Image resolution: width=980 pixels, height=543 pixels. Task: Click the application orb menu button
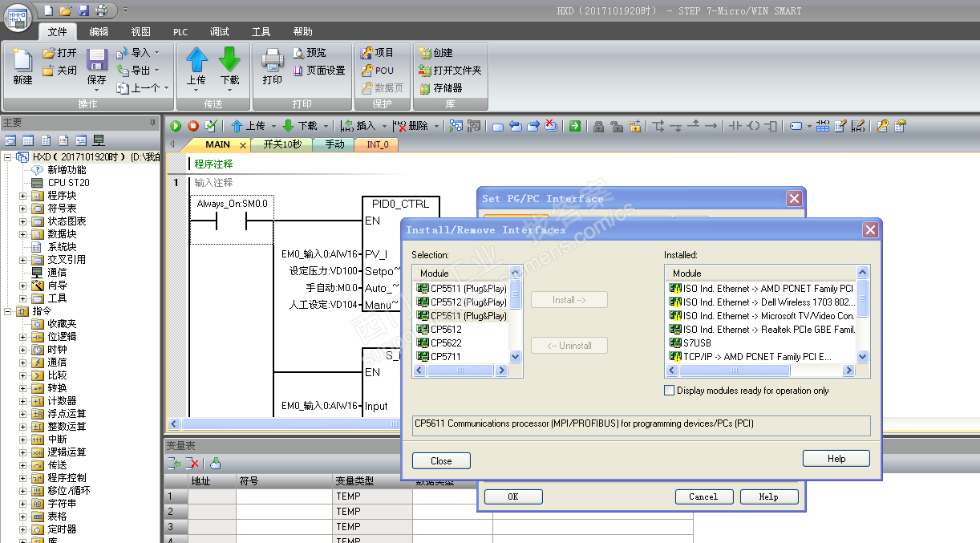[18, 18]
